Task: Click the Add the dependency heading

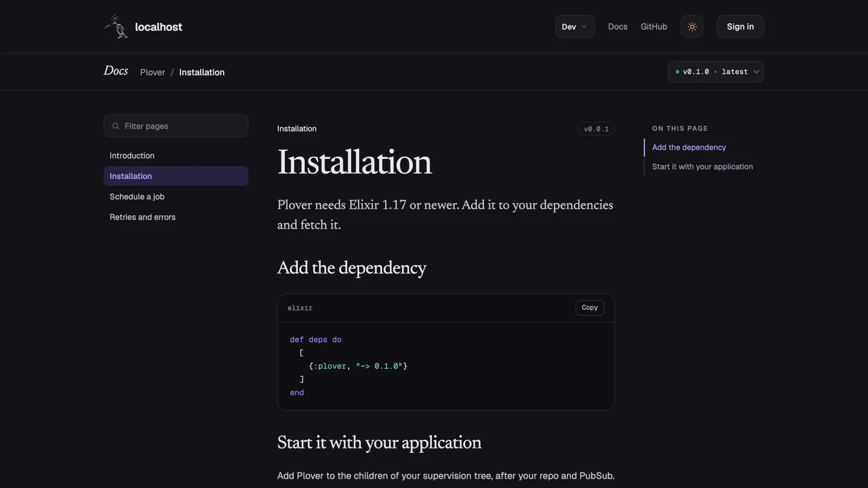Action: pos(352,268)
